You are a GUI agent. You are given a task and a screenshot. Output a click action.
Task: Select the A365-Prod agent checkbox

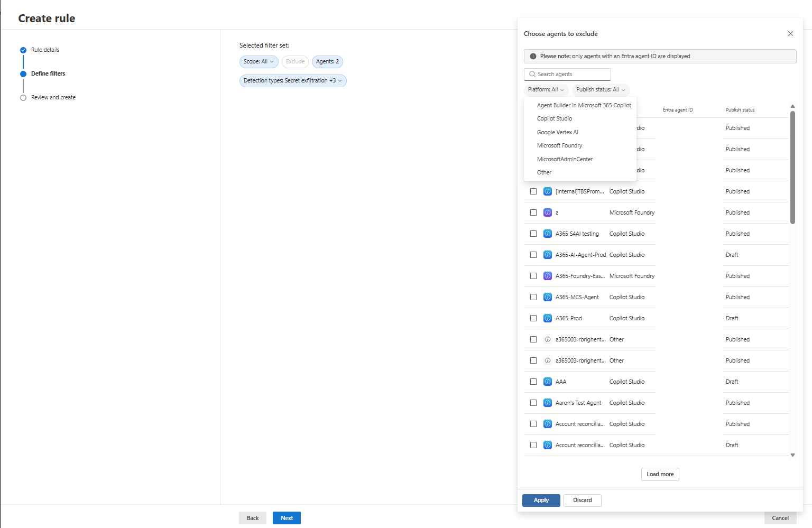coord(533,318)
